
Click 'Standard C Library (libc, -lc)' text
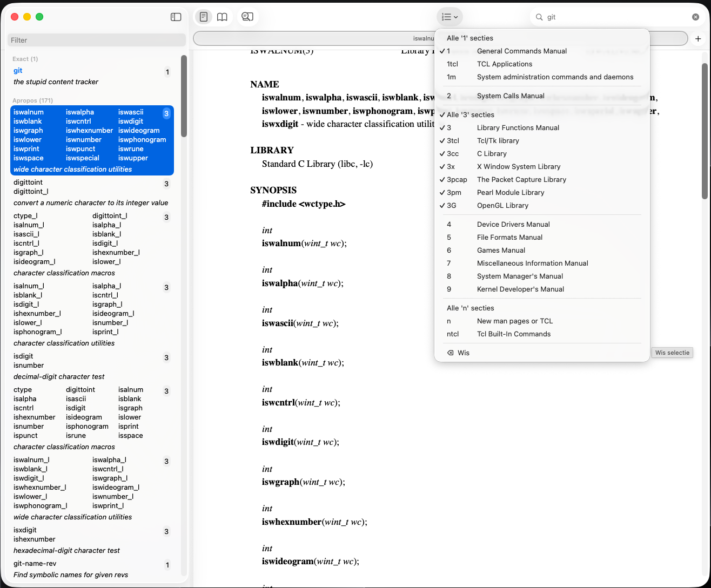[318, 164]
